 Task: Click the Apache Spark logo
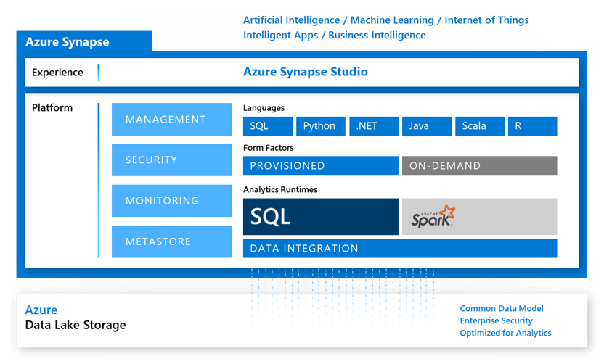point(433,216)
